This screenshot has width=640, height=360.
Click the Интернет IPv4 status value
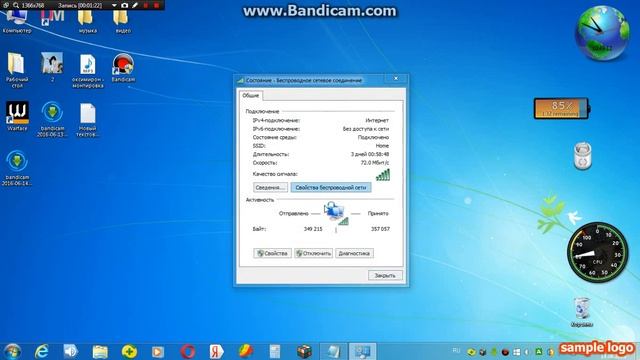[377, 120]
